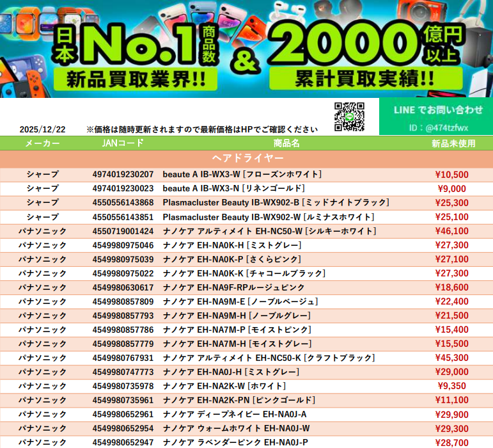The height and width of the screenshot is (448, 493).
Task: Select JAN code 4549980857809
Action: click(x=123, y=301)
